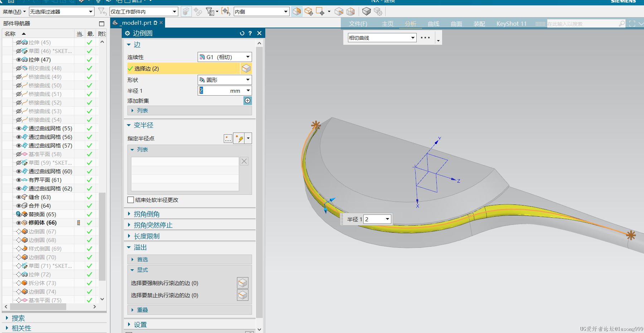Viewport: 644px width, 333px height.
Task: Collapse the 溢出 section
Action: 129,247
